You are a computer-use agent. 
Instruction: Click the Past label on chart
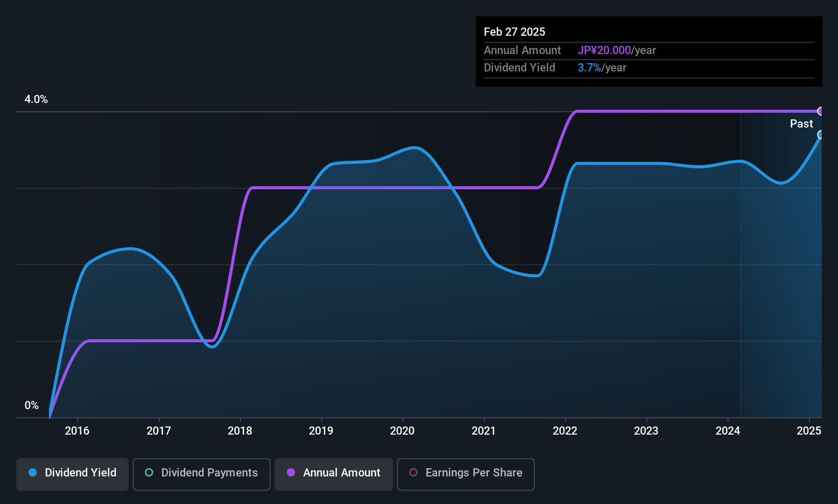(x=801, y=123)
